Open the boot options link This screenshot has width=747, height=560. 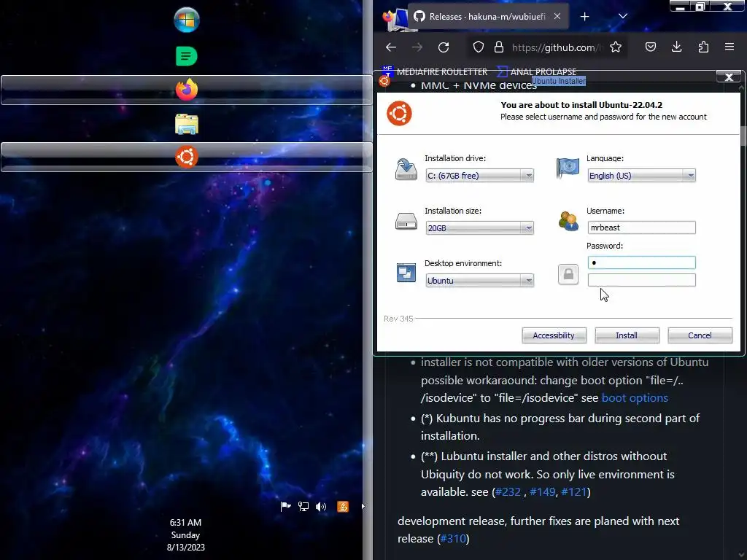(x=635, y=398)
